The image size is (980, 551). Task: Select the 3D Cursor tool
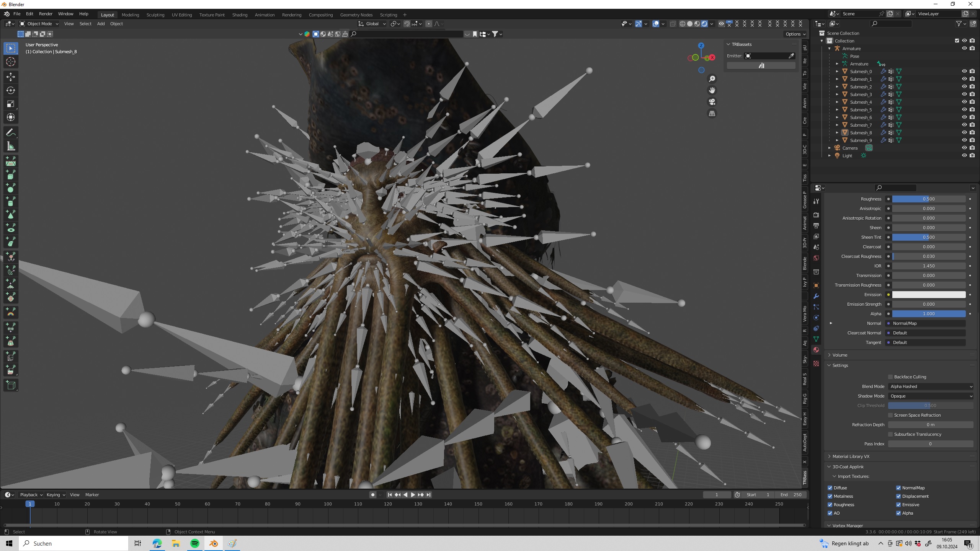point(11,62)
